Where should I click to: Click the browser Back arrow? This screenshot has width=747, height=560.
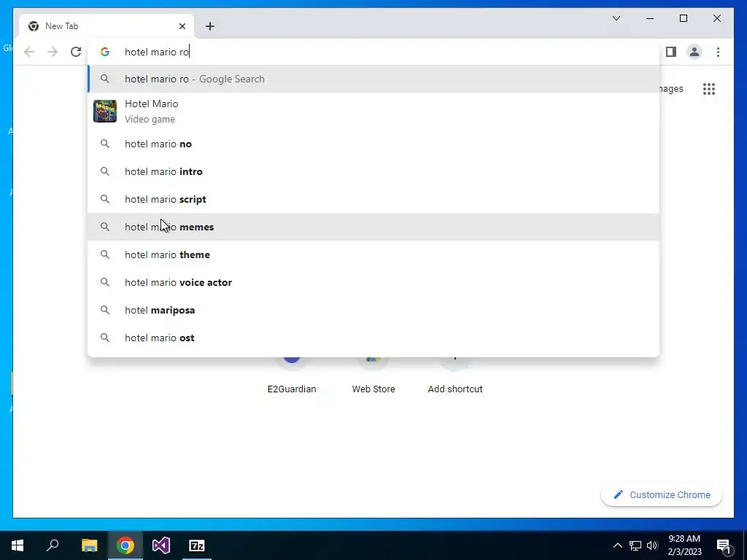pyautogui.click(x=29, y=52)
